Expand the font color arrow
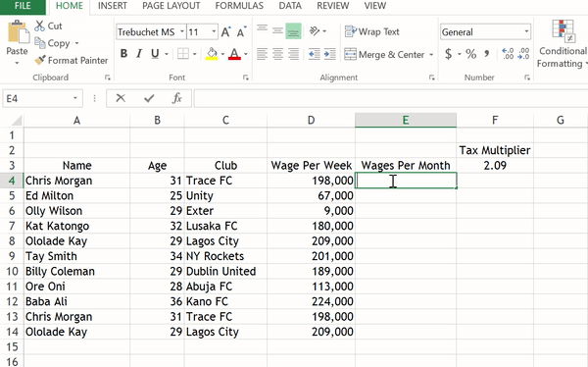588x367 pixels. pyautogui.click(x=246, y=55)
